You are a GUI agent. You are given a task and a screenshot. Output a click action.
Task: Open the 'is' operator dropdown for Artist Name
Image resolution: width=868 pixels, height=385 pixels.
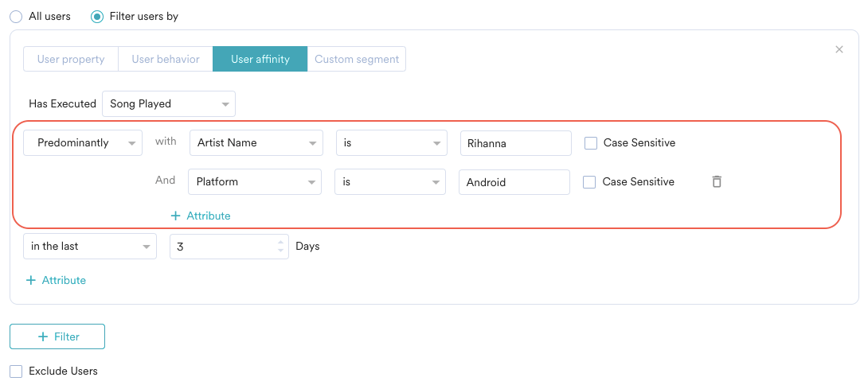[x=390, y=143]
